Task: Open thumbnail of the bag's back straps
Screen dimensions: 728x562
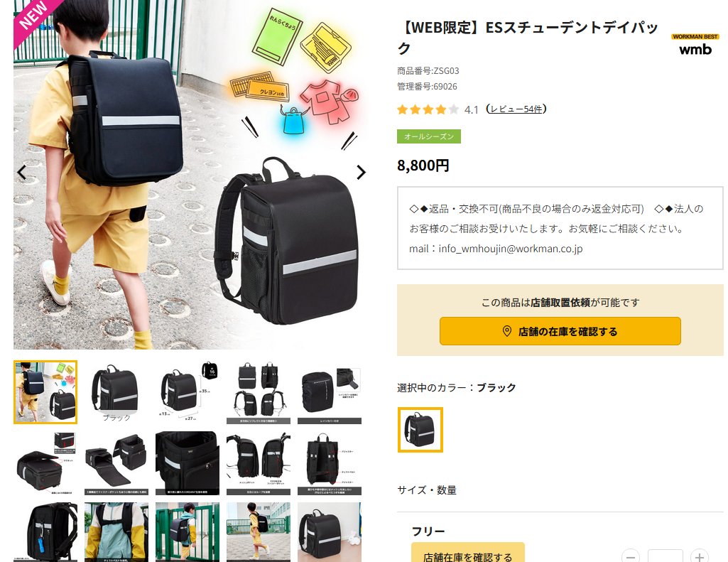Action: pos(330,463)
